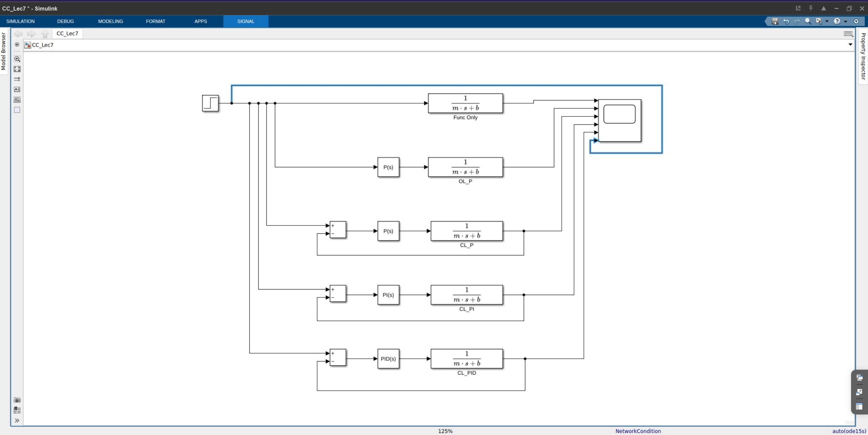Click the Func Only block label
Viewport: 868px width, 435px height.
coord(465,118)
